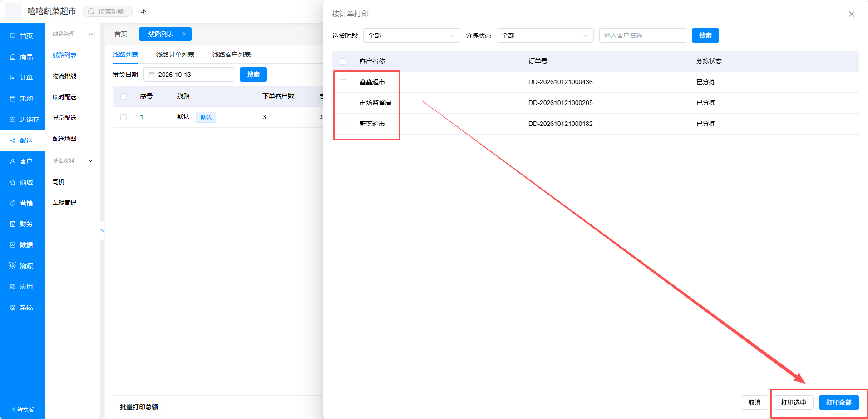
Task: Switch to the 线路订单列表 tab
Action: click(x=175, y=55)
